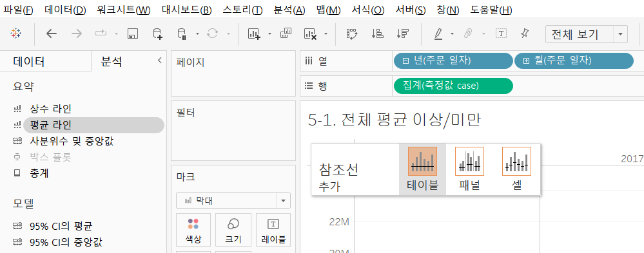This screenshot has width=644, height=253.
Task: Click the Sort descending icon
Action: pyautogui.click(x=402, y=33)
